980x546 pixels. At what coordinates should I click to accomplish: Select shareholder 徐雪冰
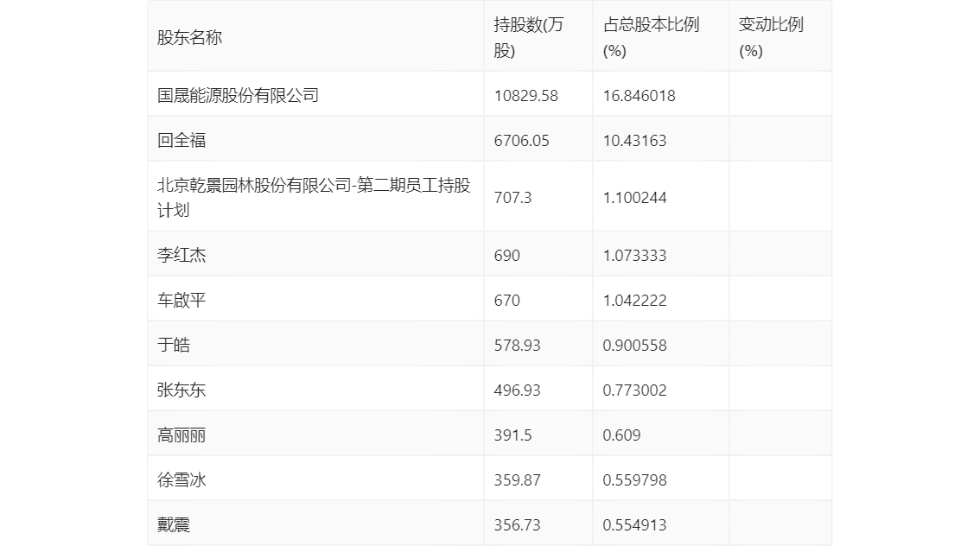click(181, 480)
